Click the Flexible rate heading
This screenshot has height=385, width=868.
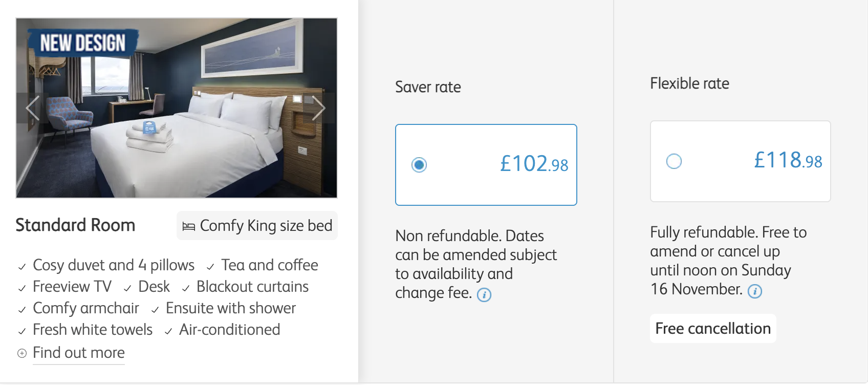[689, 83]
